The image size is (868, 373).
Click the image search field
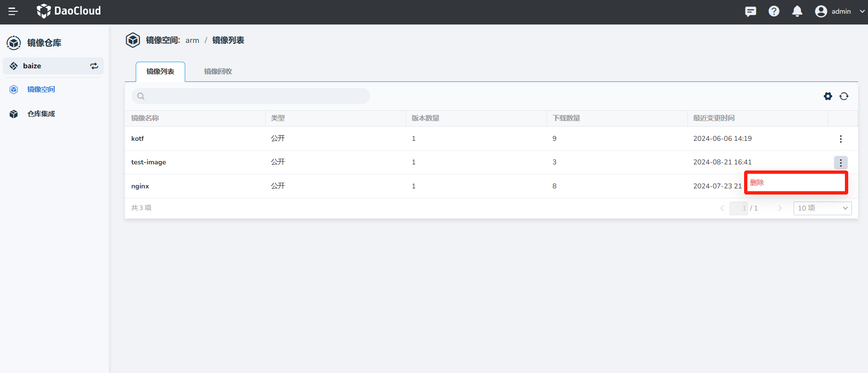[254, 96]
